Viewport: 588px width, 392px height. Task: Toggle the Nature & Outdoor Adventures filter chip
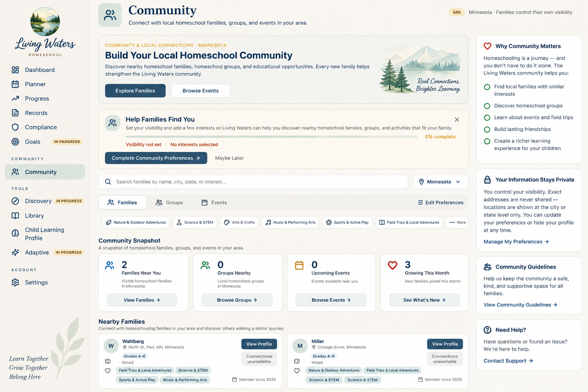136,222
